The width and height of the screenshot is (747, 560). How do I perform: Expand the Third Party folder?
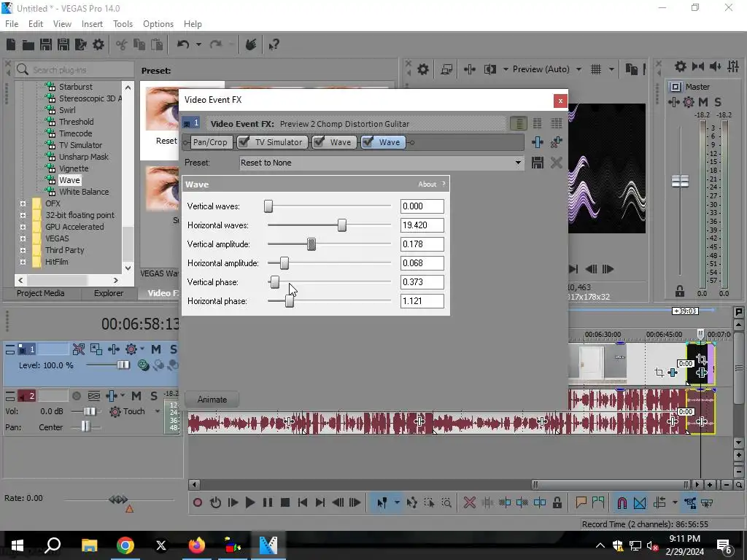tap(23, 250)
